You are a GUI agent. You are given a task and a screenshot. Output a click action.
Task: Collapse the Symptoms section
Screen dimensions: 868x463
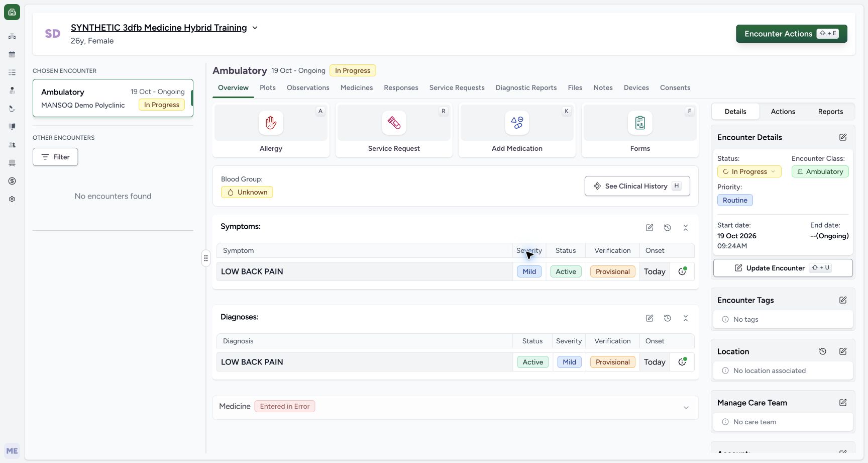686,228
